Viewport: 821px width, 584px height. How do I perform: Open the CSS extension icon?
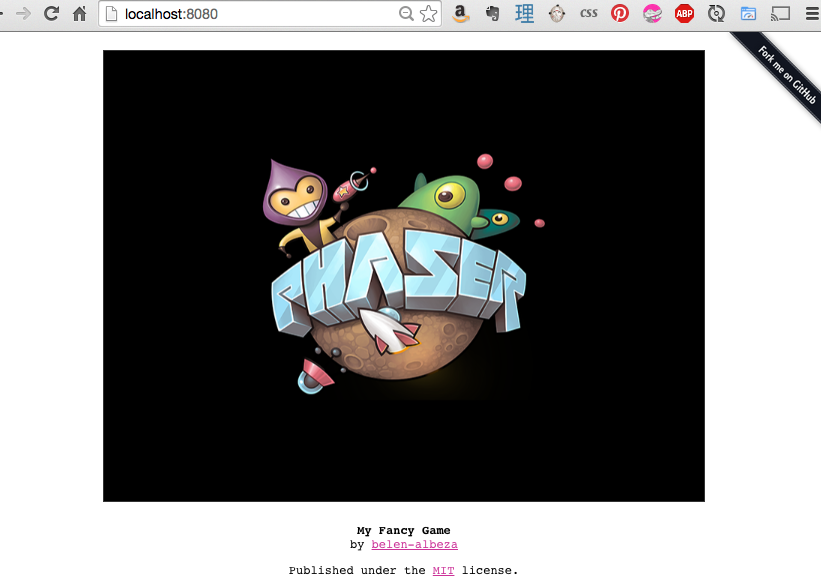[589, 14]
